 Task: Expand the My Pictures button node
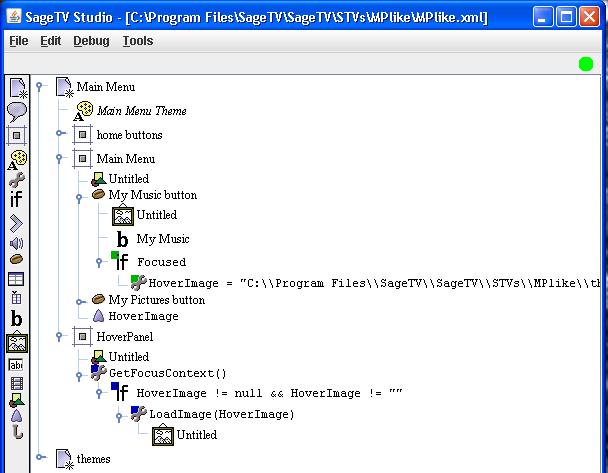pos(80,299)
